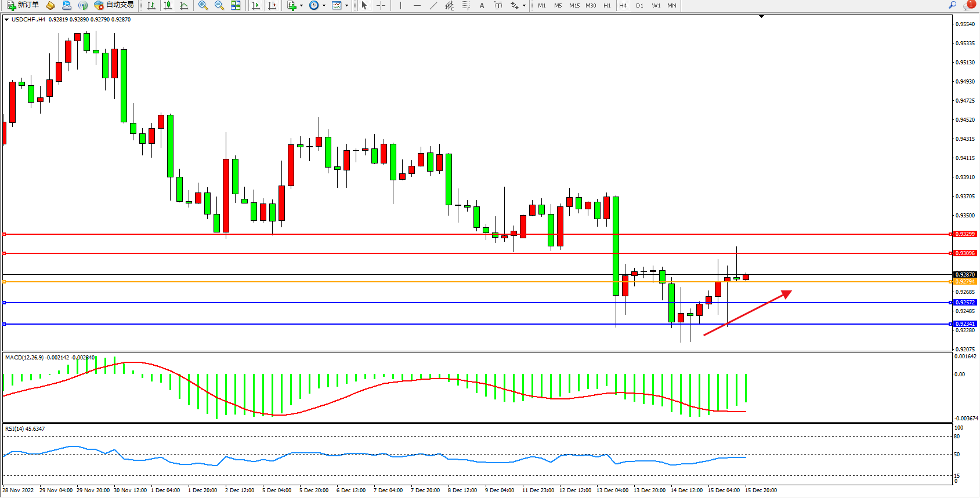Select the Fibonacci retracement tool
980x498 pixels.
(465, 5)
